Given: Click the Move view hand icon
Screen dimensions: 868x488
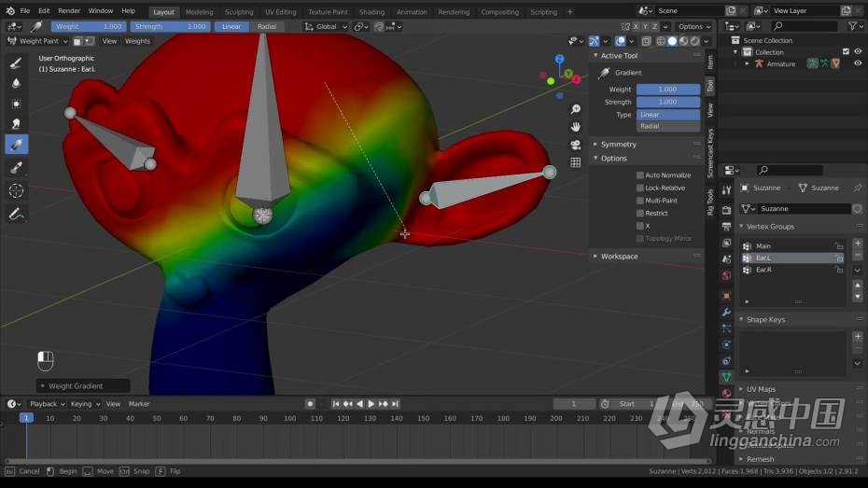Looking at the screenshot, I should (x=576, y=127).
